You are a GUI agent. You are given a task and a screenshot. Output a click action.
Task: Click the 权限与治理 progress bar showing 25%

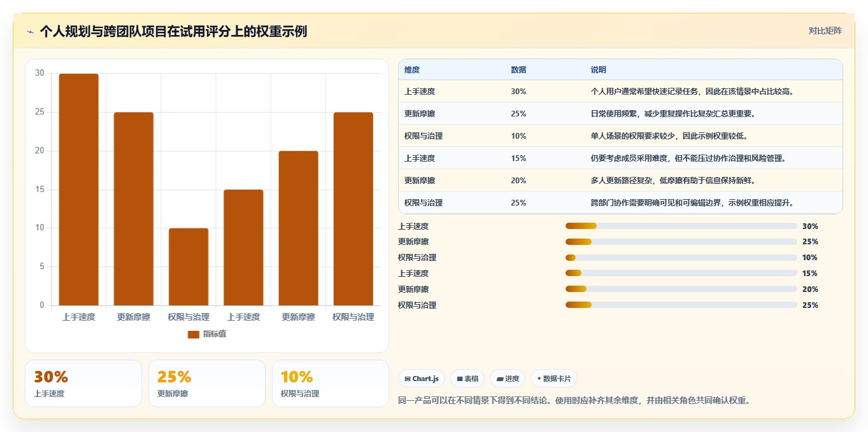(x=681, y=305)
